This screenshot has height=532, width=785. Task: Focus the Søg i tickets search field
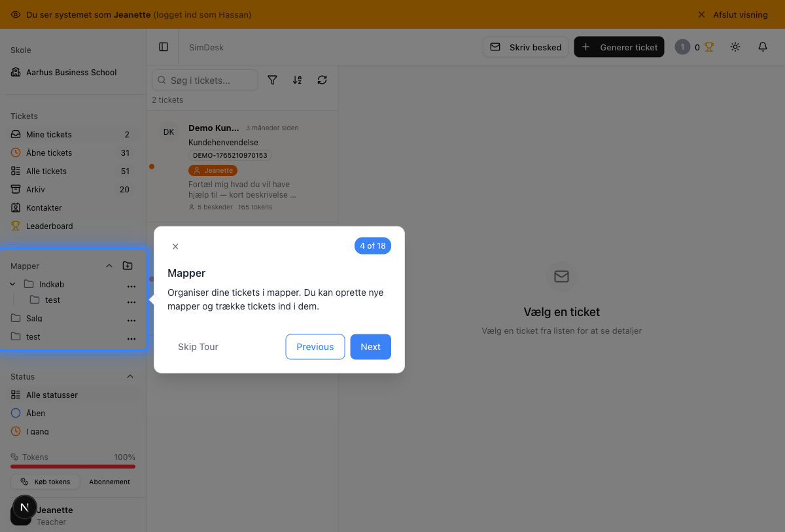click(x=205, y=80)
